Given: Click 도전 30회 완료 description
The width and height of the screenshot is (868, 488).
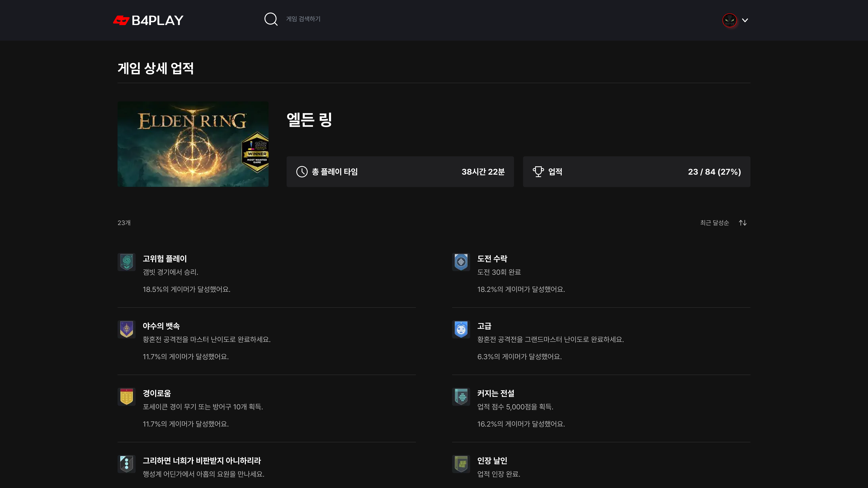Looking at the screenshot, I should tap(499, 272).
